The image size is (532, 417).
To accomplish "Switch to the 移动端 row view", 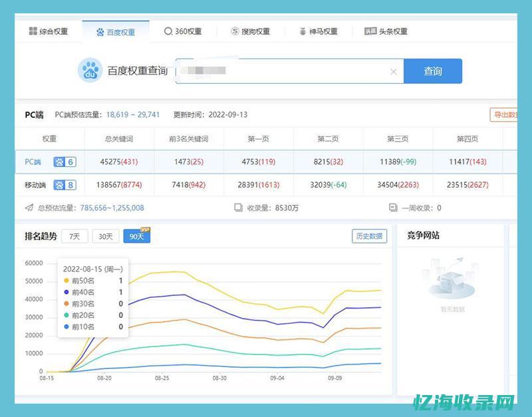I will pos(37,185).
